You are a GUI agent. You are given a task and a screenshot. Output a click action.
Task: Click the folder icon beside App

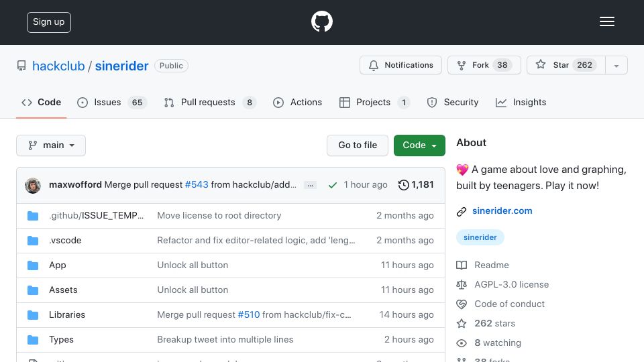33,265
